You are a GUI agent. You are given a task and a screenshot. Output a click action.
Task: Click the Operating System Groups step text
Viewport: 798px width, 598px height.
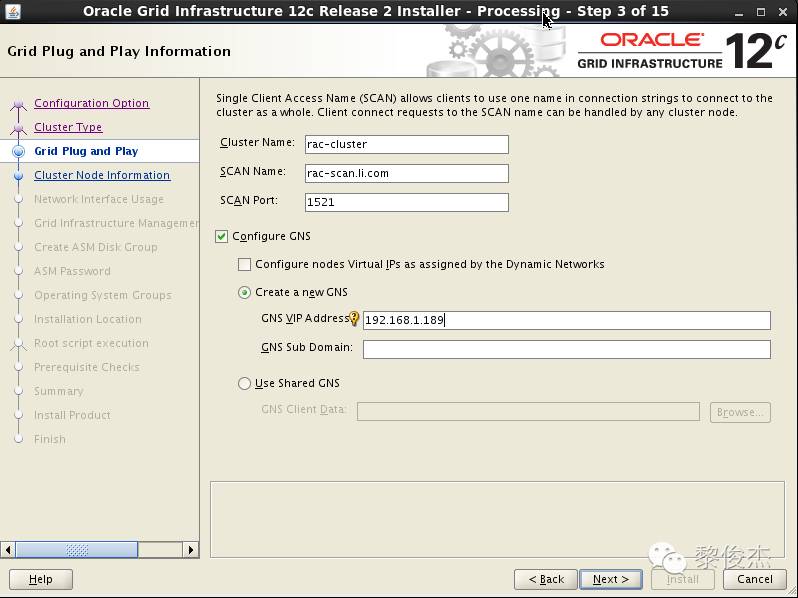[x=103, y=295]
